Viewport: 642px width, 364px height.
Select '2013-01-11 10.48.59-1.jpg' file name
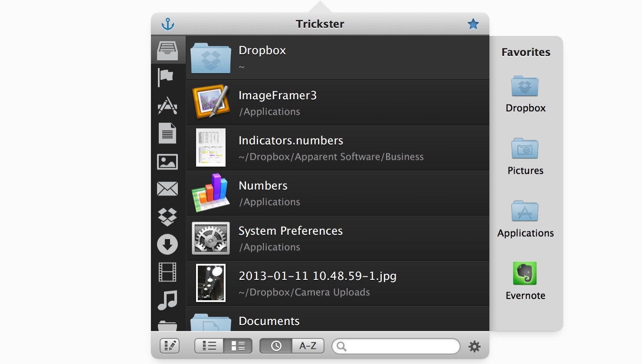click(x=318, y=276)
